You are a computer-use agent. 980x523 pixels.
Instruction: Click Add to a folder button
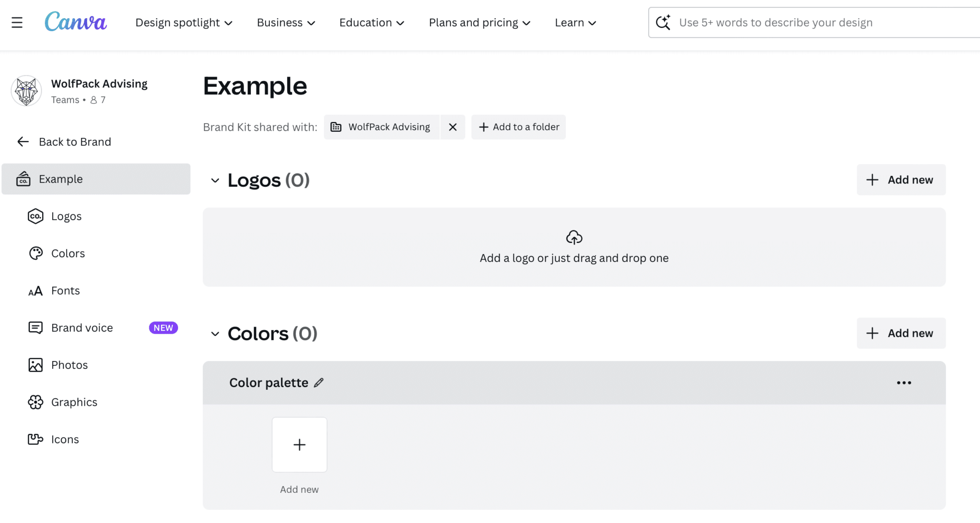518,126
